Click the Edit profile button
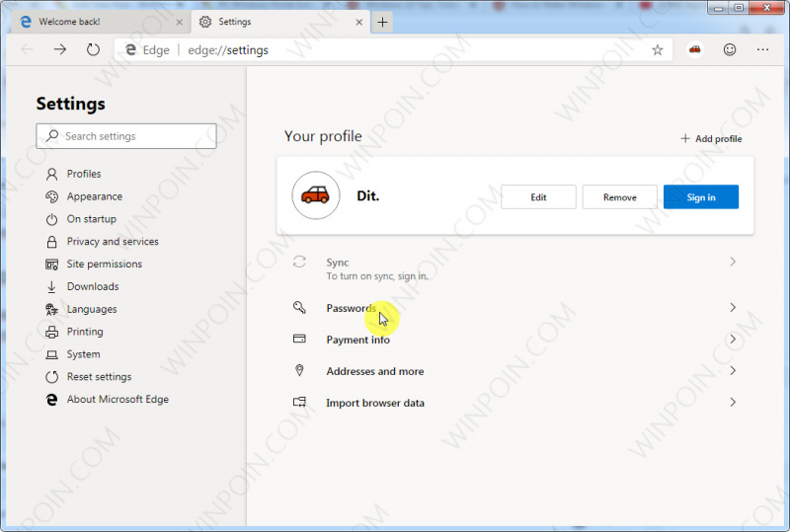Image resolution: width=790 pixels, height=532 pixels. pyautogui.click(x=538, y=197)
